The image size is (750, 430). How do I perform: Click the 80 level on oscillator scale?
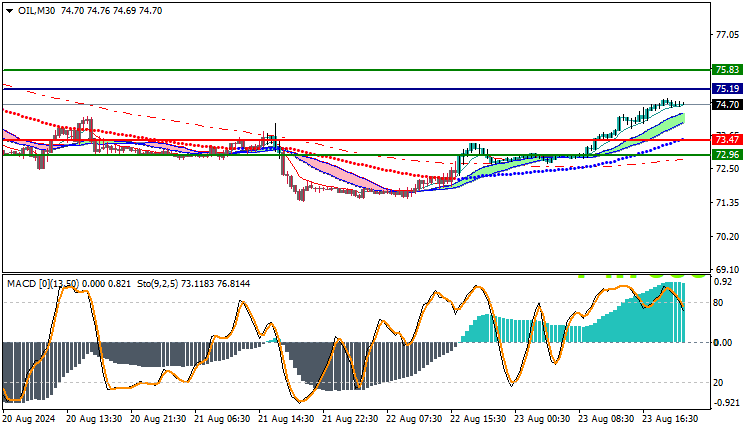point(718,303)
